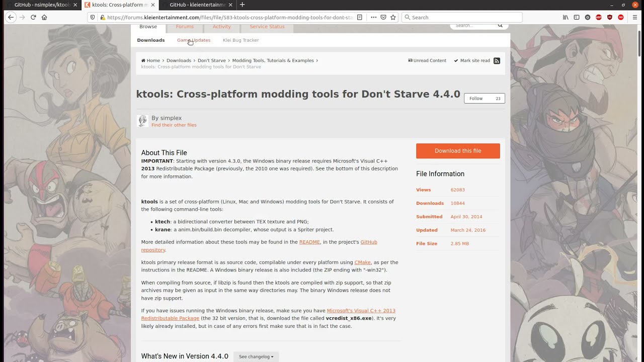Click the Submitted date April 30, 2014

[x=466, y=217]
